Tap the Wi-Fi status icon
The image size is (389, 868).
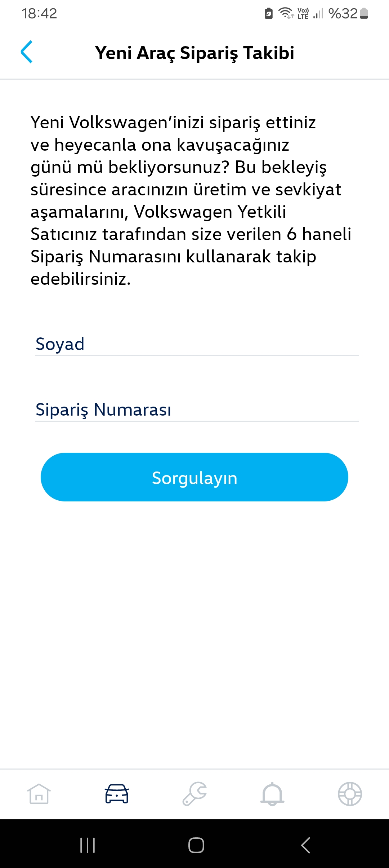[x=286, y=13]
